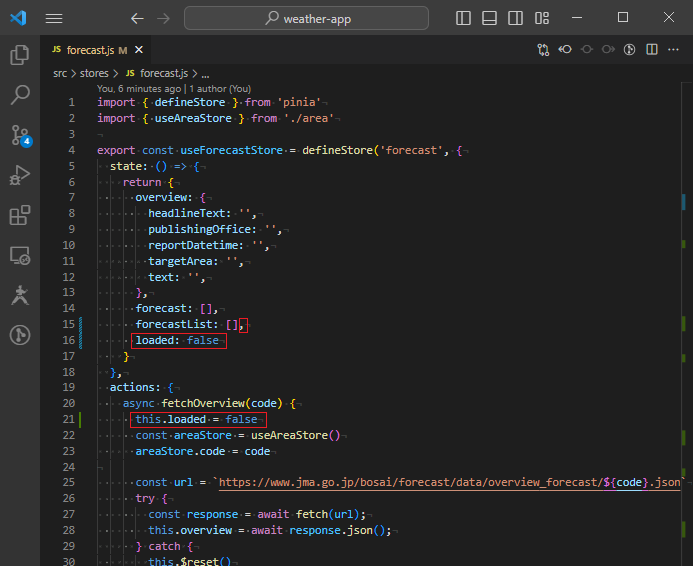Open the Git Graph circular icon in activity bar
Screen dimensions: 693x566
pos(20,335)
